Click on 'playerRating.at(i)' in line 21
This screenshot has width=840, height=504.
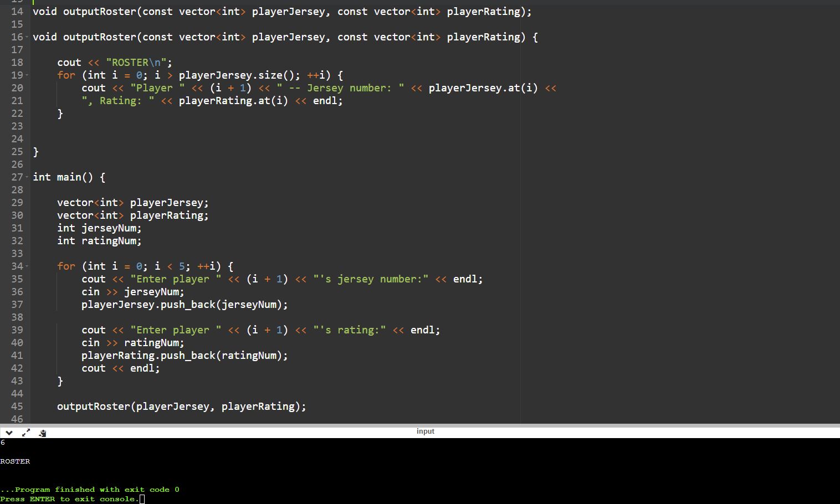pyautogui.click(x=233, y=101)
